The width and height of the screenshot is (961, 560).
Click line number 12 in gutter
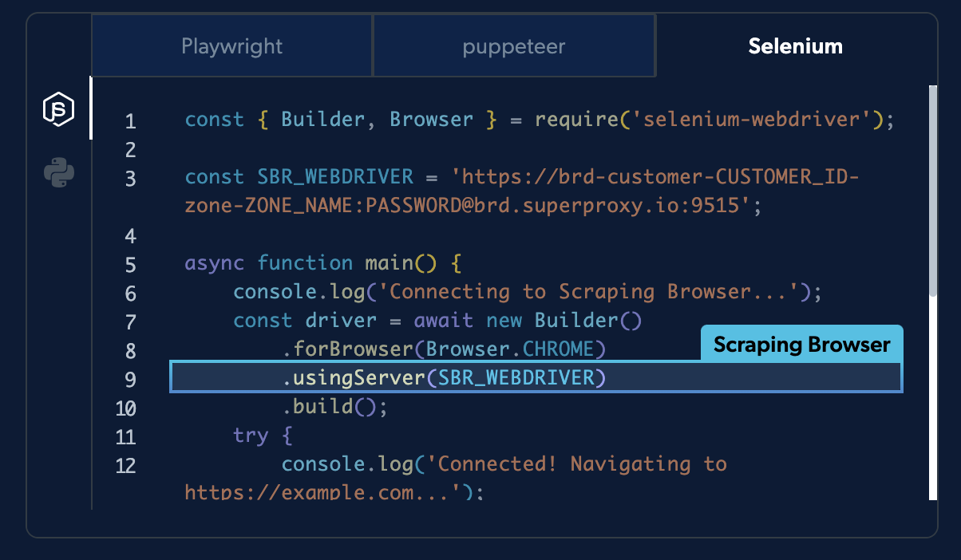pyautogui.click(x=125, y=466)
